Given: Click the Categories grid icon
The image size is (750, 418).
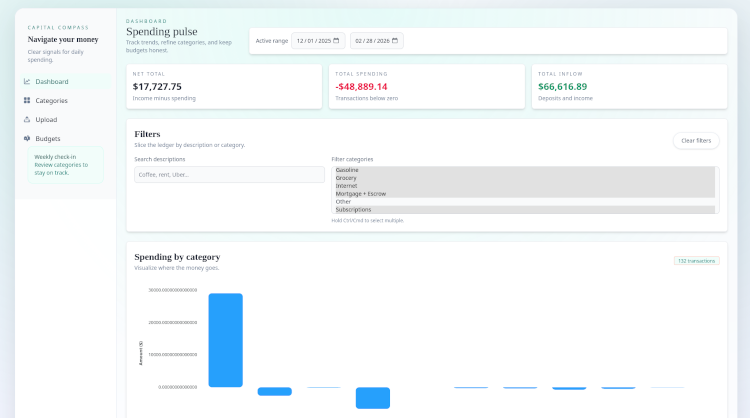Looking at the screenshot, I should tap(27, 100).
